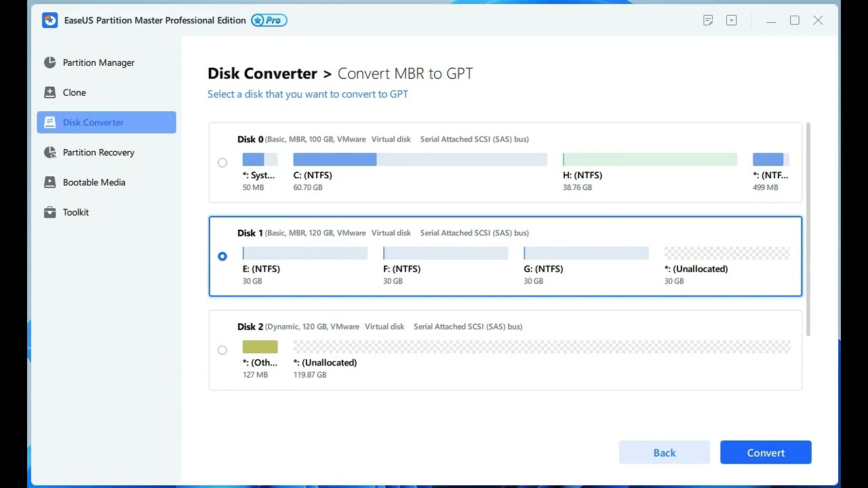Click the Partition Manager pie-chart icon

click(50, 62)
